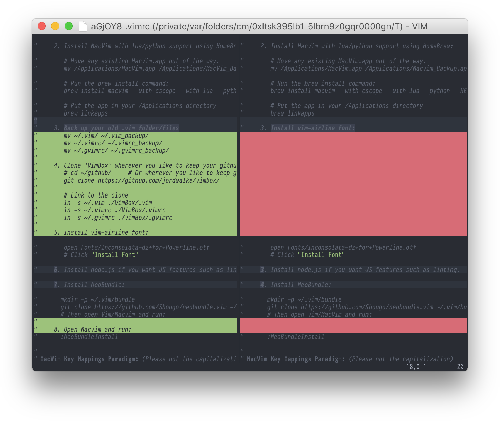
Task: Click '3. Back up your old .vim folder/files' line
Action: click(116, 128)
